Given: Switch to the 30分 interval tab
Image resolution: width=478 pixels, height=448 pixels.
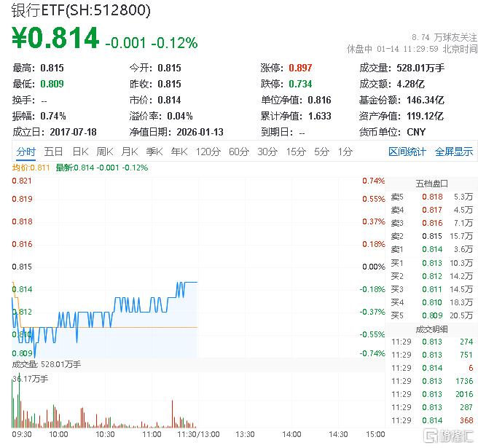Looking at the screenshot, I should [267, 152].
